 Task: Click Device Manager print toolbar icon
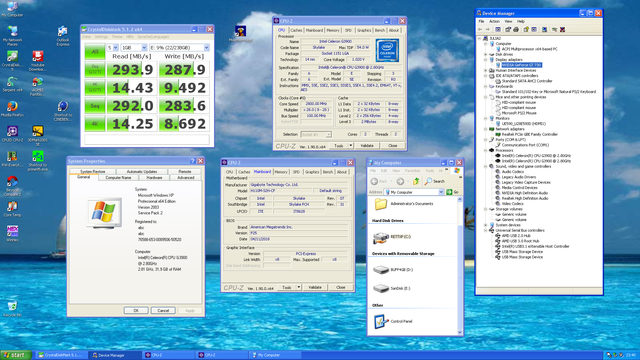(x=516, y=29)
